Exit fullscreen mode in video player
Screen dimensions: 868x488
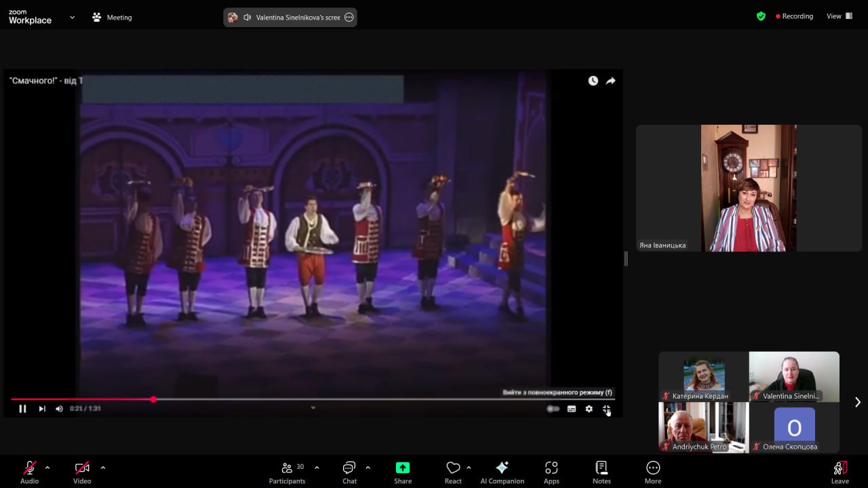[606, 409]
